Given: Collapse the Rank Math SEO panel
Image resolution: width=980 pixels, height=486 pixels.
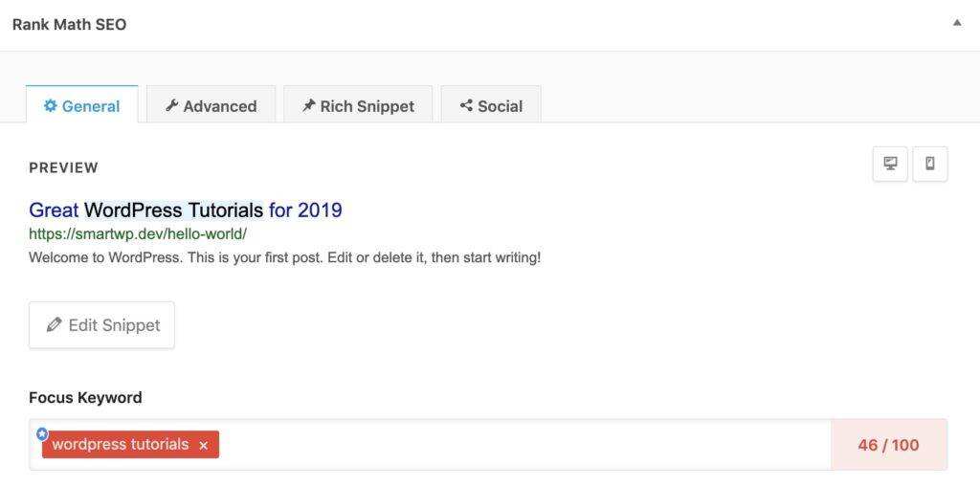Looking at the screenshot, I should 956,23.
